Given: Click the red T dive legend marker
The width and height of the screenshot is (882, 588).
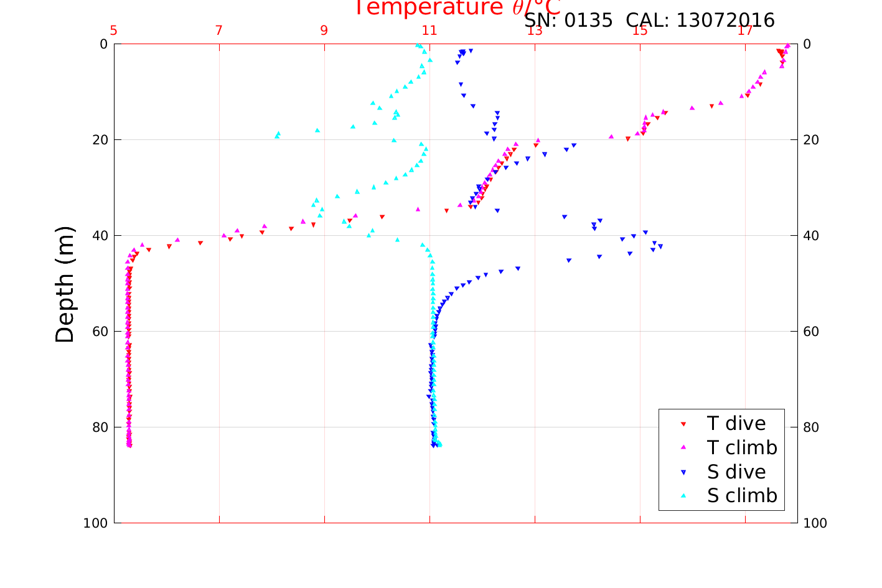Looking at the screenshot, I should tap(683, 424).
